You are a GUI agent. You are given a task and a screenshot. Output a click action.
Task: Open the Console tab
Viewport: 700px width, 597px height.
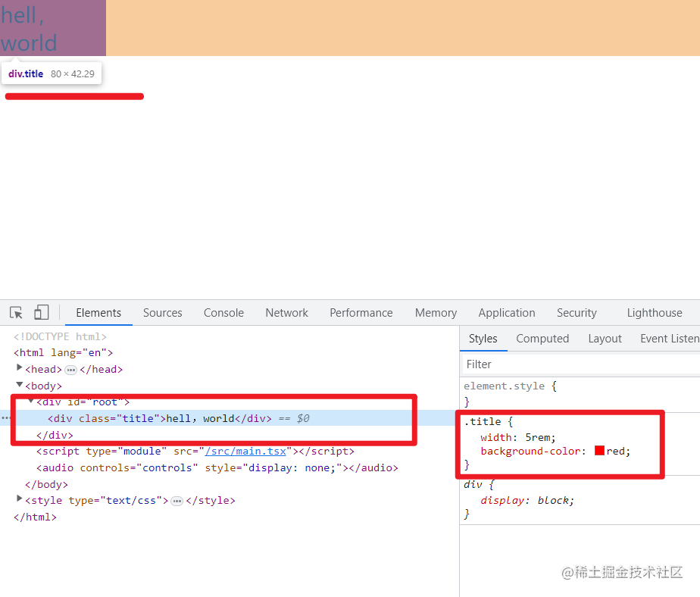pyautogui.click(x=223, y=313)
